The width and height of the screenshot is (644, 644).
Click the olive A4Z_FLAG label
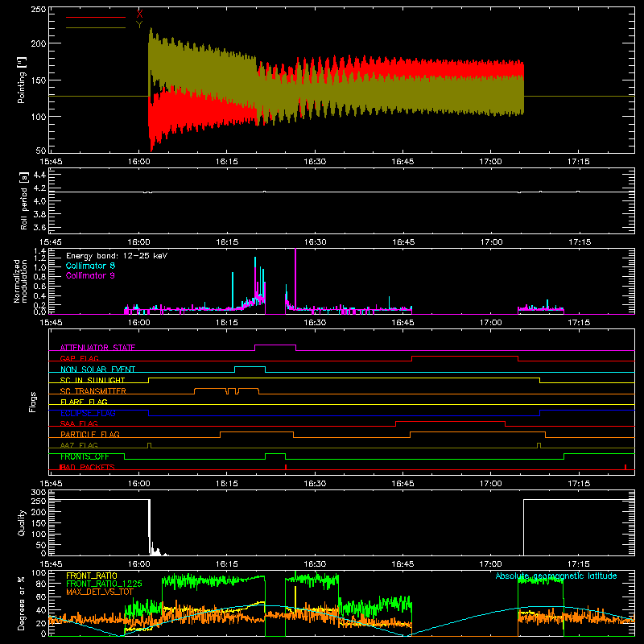(79, 445)
